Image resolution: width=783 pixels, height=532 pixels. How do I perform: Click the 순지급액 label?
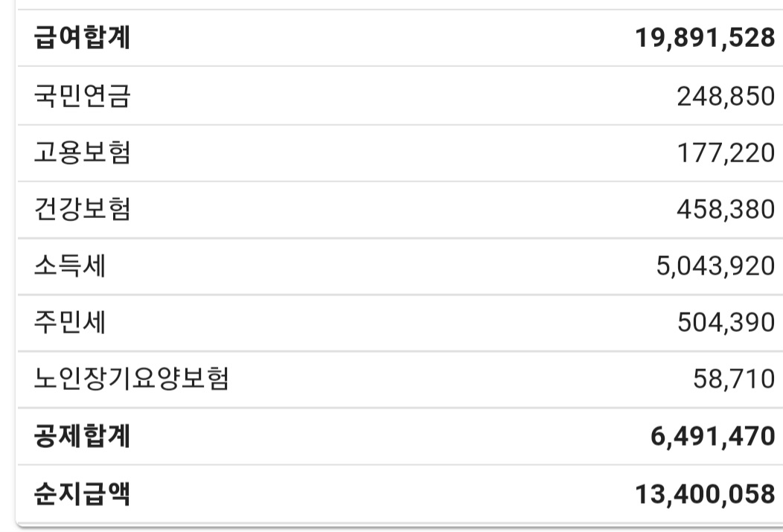(x=82, y=493)
